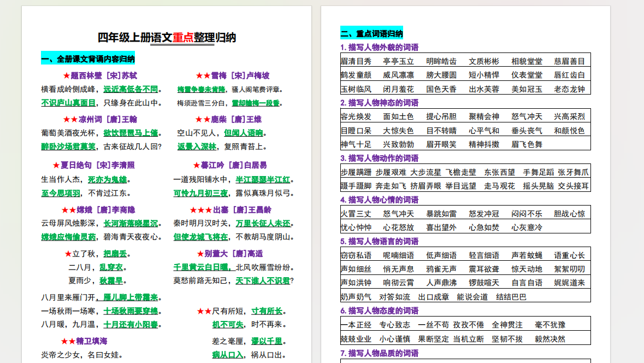Click the underlined phrase 死亦为鬼雄
The image size is (644, 363).
(x=108, y=180)
